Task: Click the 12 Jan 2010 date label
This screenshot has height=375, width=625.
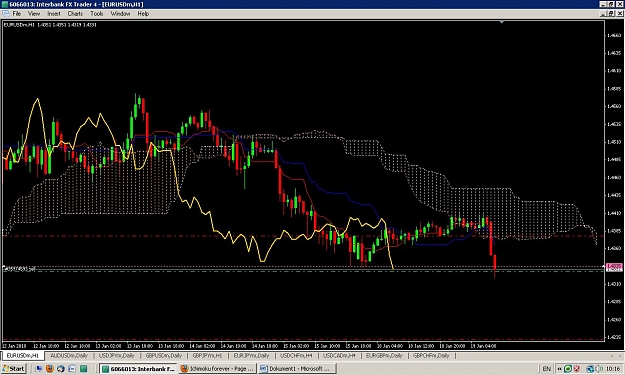Action: (14, 346)
